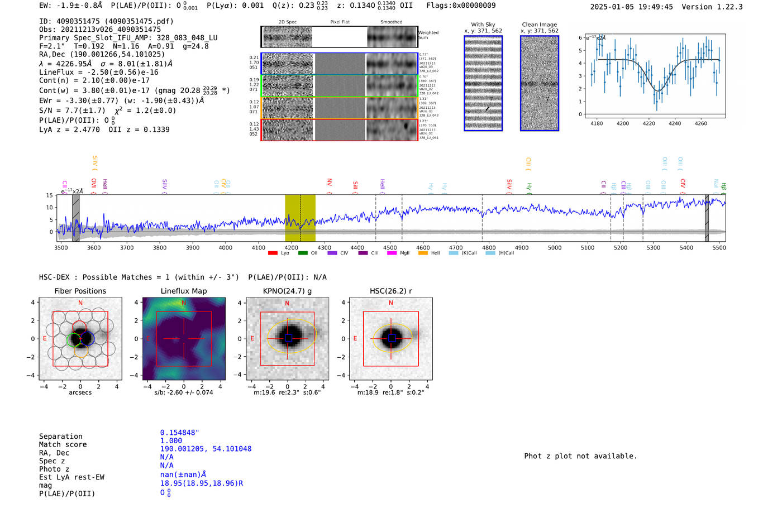
Task: Select the HSC(26.2) r cutout image
Action: click(391, 339)
